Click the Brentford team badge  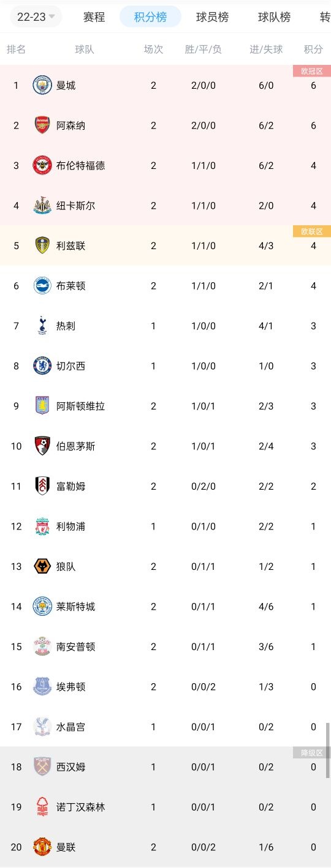click(x=42, y=165)
